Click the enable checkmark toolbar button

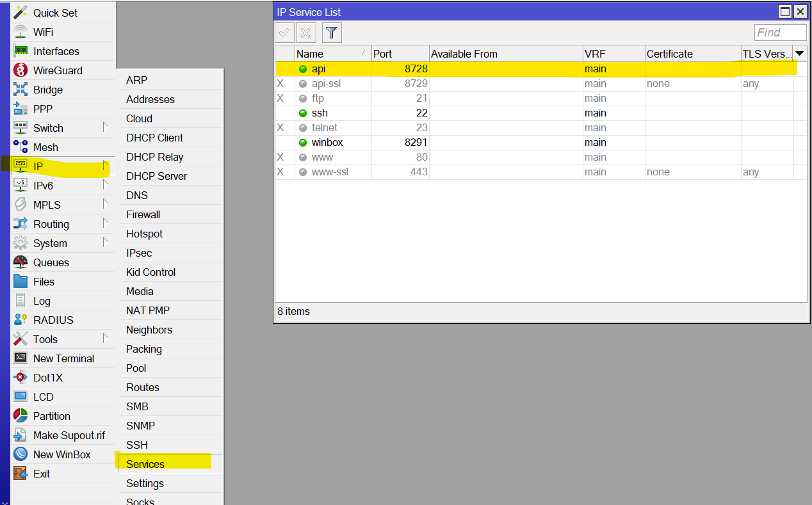point(284,33)
